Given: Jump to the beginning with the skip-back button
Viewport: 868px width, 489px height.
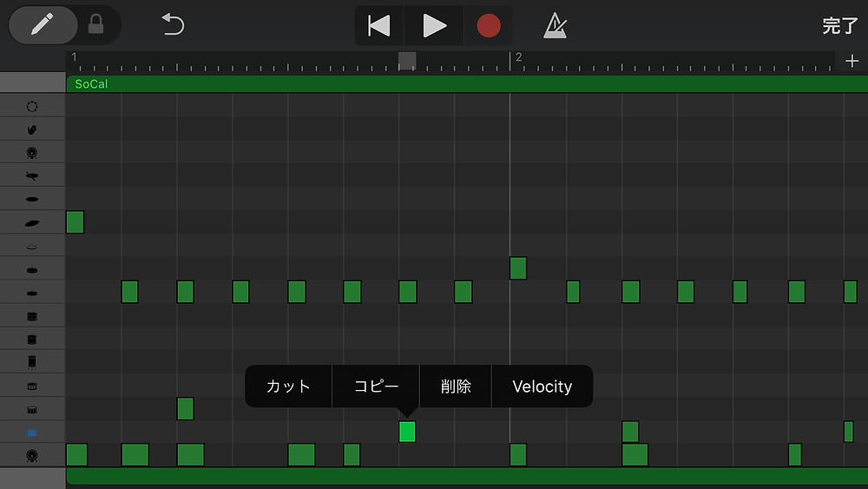Looking at the screenshot, I should tap(379, 25).
